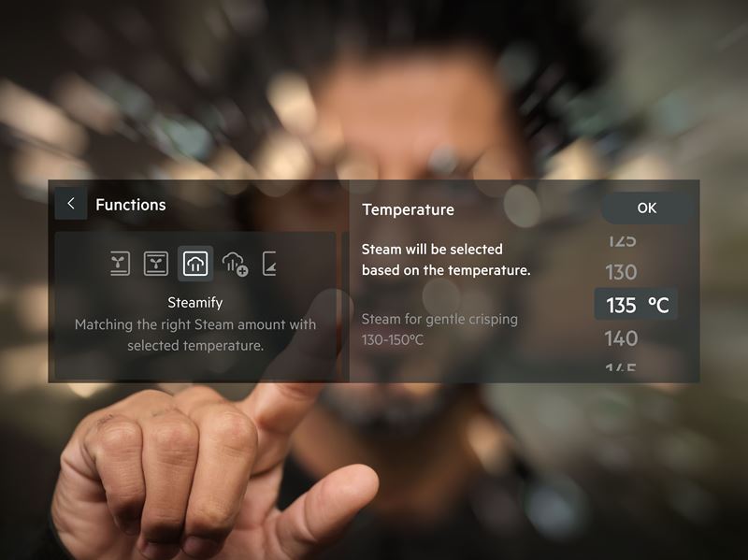The width and height of the screenshot is (748, 560).
Task: Confirm temperature with OK button
Action: [646, 208]
